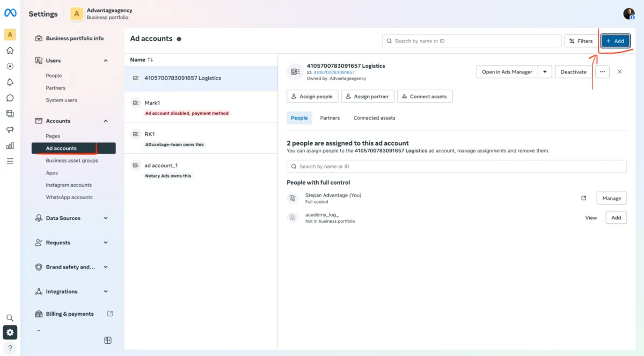Collapse the Users section
Viewport: 644px width, 356px height.
pos(105,61)
